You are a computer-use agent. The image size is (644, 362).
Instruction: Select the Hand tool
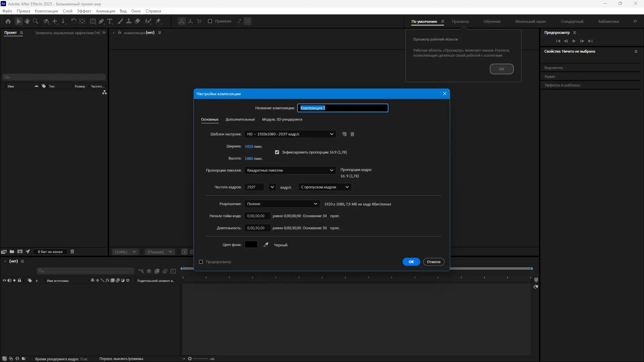27,21
